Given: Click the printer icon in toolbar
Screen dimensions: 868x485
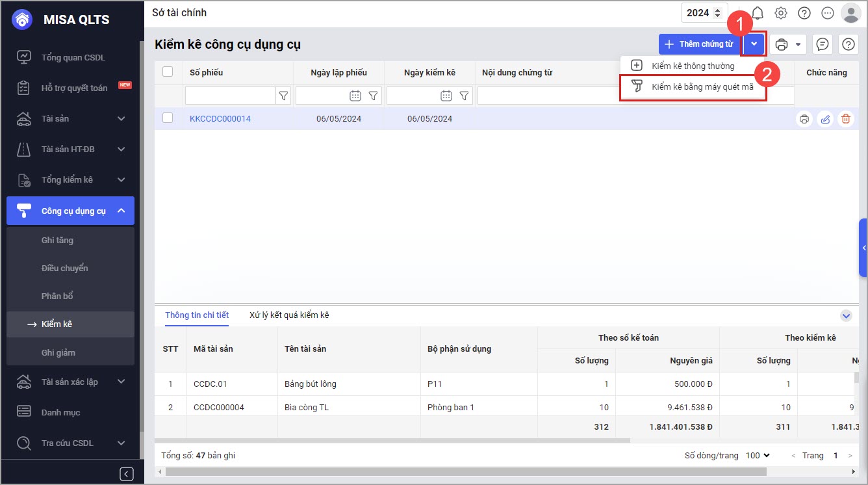Looking at the screenshot, I should tap(782, 44).
